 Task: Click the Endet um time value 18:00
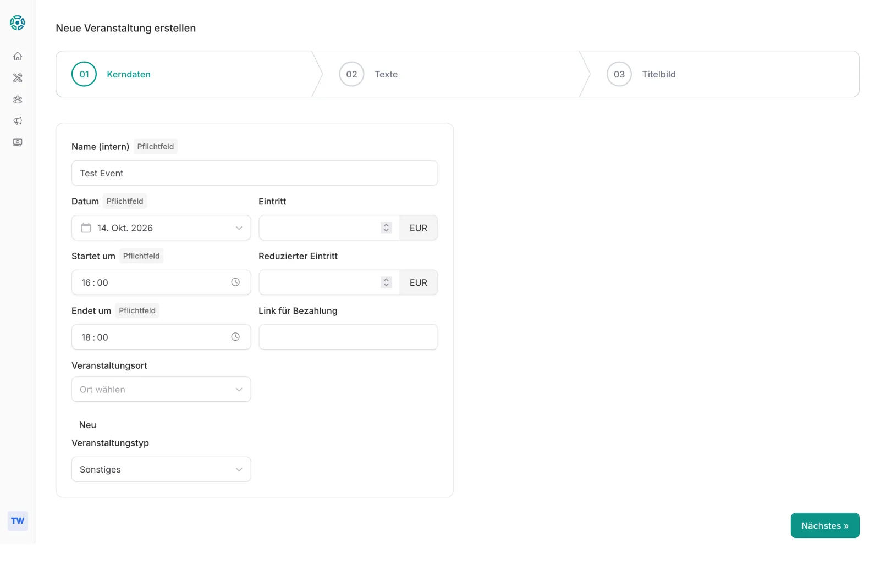(x=95, y=337)
